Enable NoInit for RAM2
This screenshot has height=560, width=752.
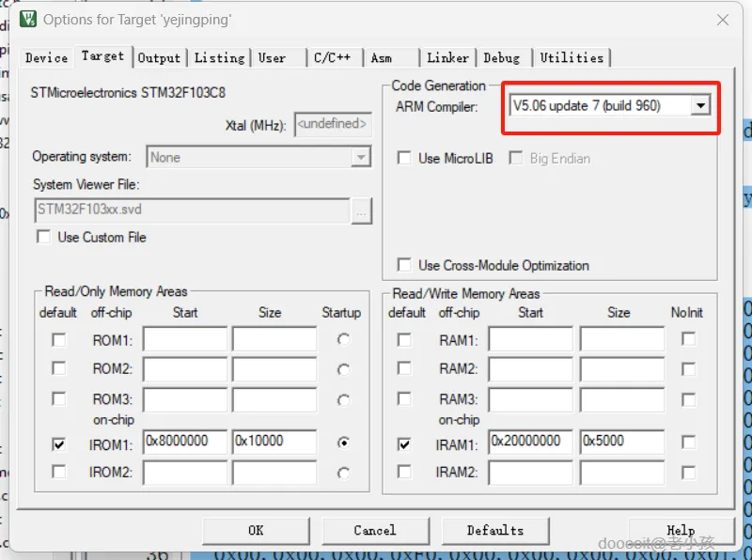(x=688, y=369)
